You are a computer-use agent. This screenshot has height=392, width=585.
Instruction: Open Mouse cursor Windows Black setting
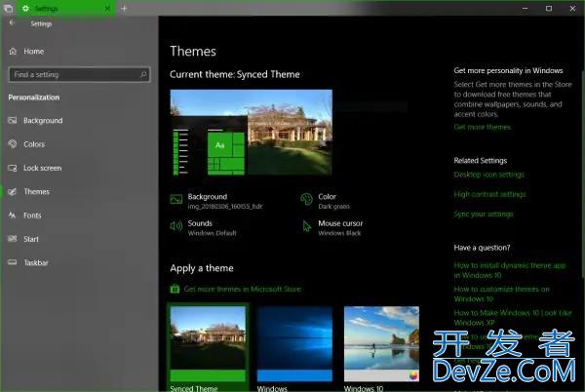click(x=332, y=227)
